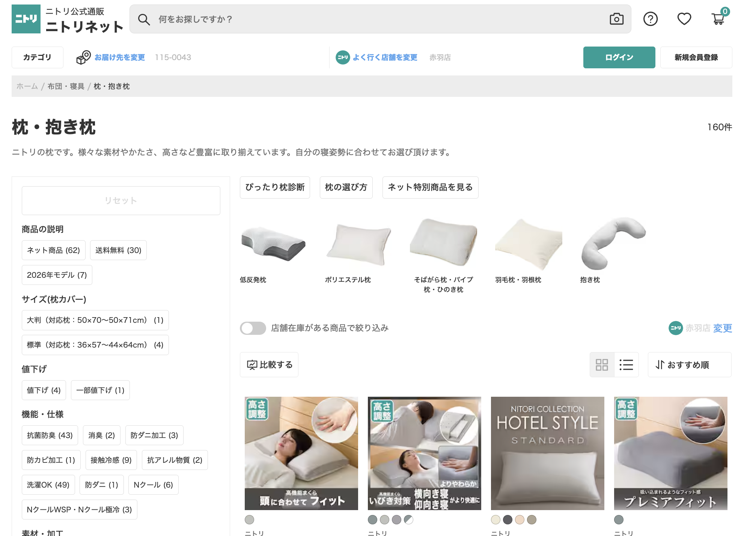
Task: Open ぴったり枕診断
Action: tap(275, 187)
